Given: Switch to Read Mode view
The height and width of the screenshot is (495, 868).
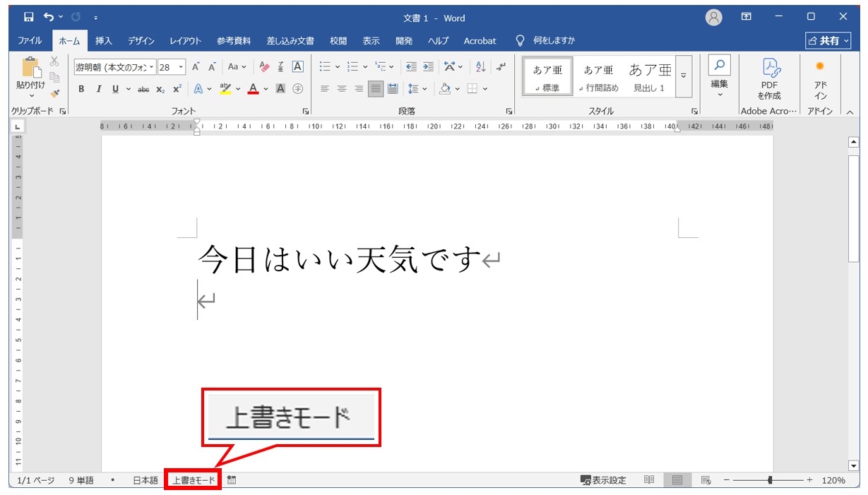Looking at the screenshot, I should point(649,480).
